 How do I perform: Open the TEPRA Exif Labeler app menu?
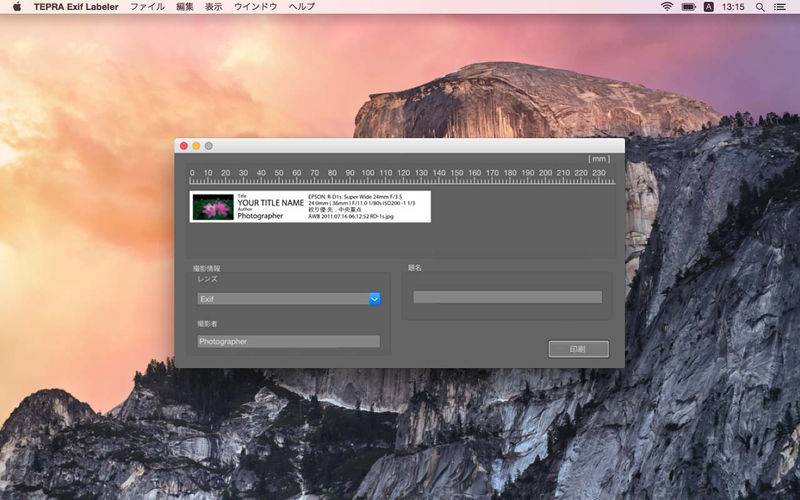[x=76, y=7]
